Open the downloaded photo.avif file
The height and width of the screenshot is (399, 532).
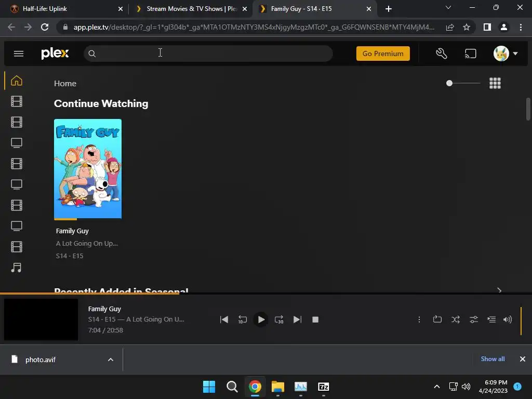tap(41, 360)
